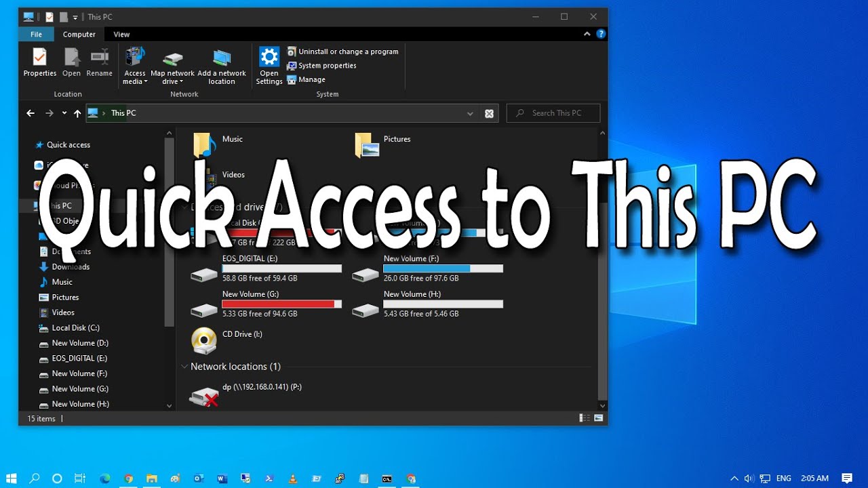Launch Microsoft Edge from taskbar

(x=105, y=479)
